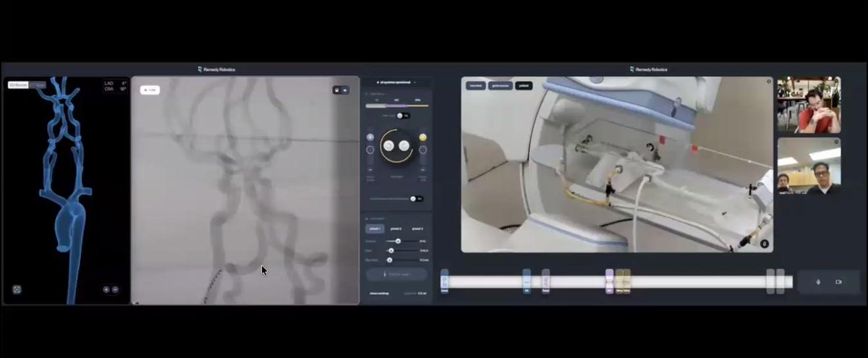Click the left knob inside the dial
Screen dimensions: 868x358
click(x=389, y=146)
